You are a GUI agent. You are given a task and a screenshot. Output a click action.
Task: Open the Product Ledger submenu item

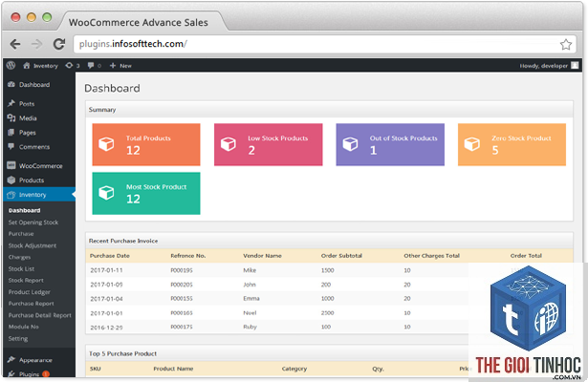click(30, 292)
